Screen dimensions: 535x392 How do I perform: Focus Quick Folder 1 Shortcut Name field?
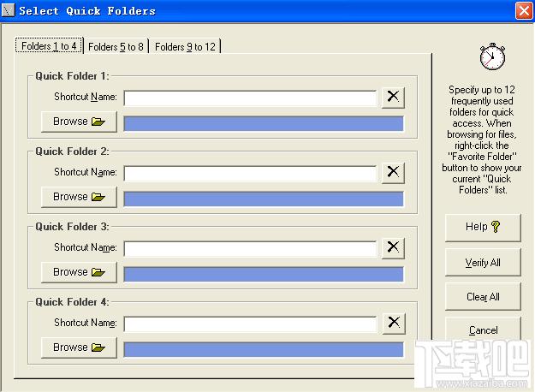pos(250,98)
